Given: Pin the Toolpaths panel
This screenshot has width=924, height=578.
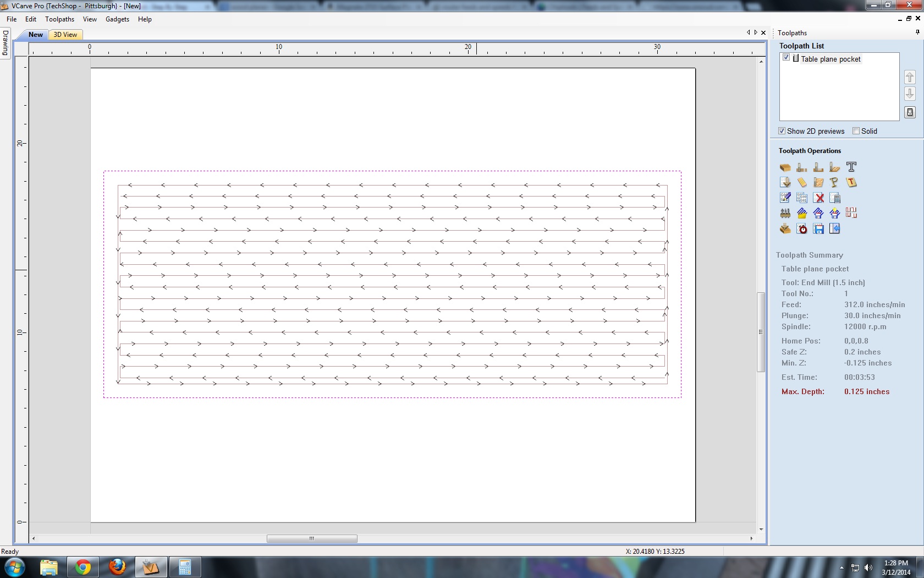Looking at the screenshot, I should 917,32.
